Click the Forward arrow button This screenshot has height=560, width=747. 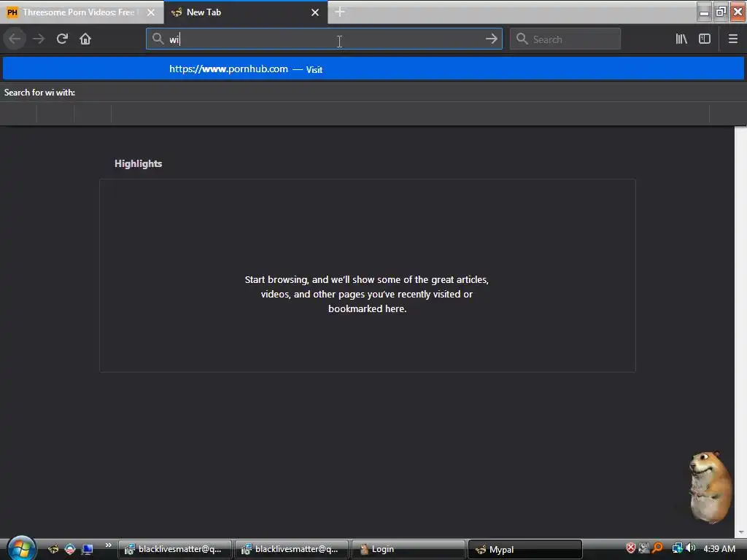click(39, 39)
